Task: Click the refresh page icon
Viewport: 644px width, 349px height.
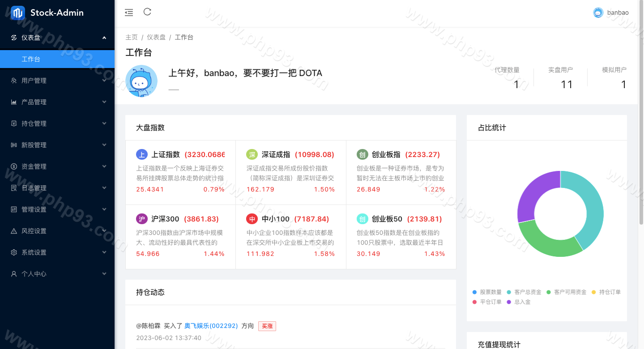Action: (x=147, y=12)
